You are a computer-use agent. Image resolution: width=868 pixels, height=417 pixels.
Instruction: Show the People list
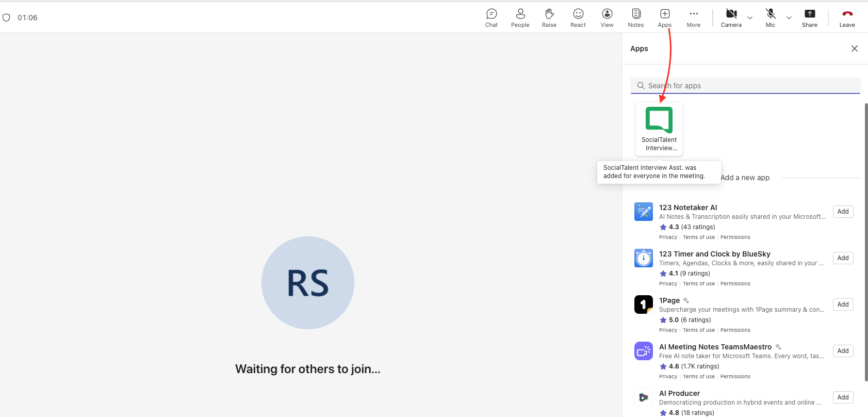[x=520, y=18]
